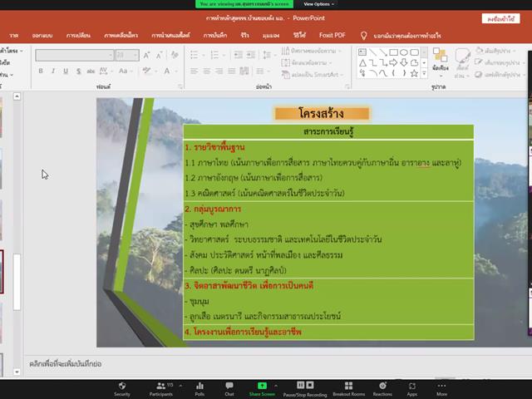532x399 pixels.
Task: Open Chat in Zoom toolbar
Action: tap(229, 389)
